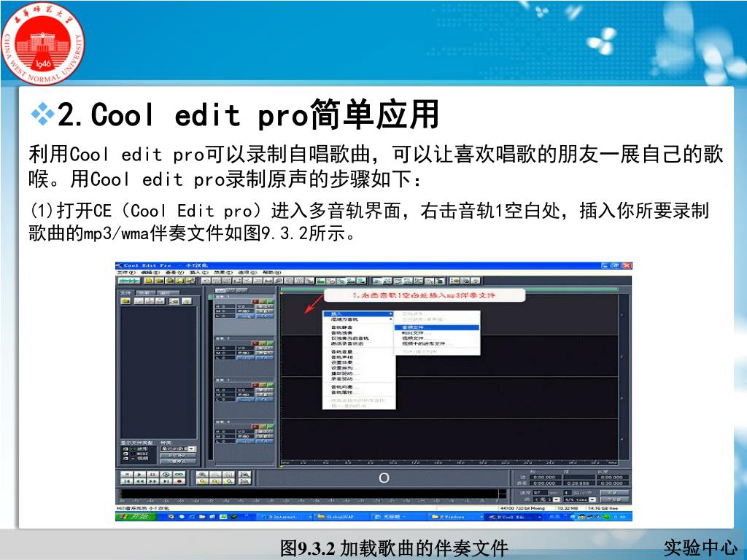Click the circled Play-to-end button
The height and width of the screenshot is (560, 747).
tap(166, 474)
